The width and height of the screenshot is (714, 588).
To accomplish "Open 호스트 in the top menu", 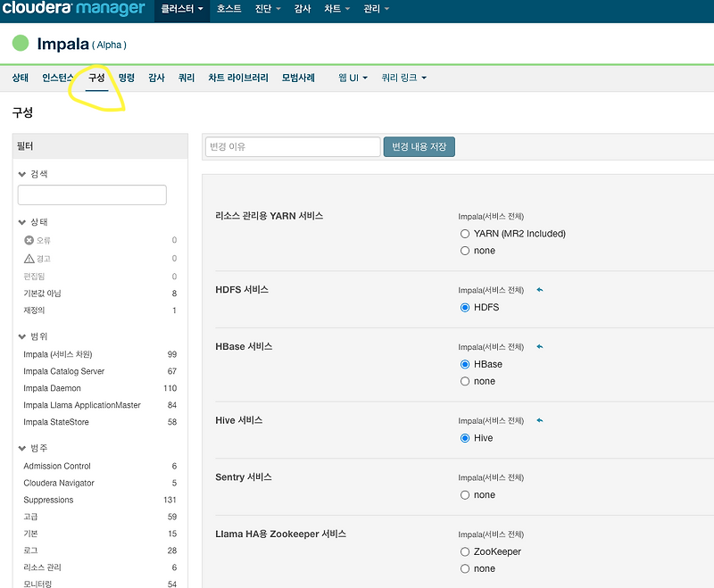I will [229, 9].
